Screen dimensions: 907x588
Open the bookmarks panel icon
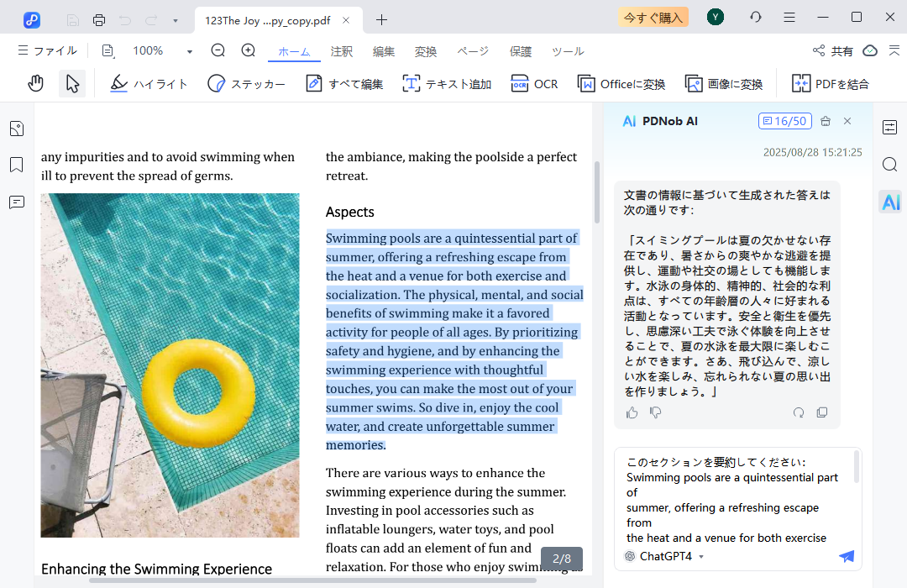pos(16,165)
